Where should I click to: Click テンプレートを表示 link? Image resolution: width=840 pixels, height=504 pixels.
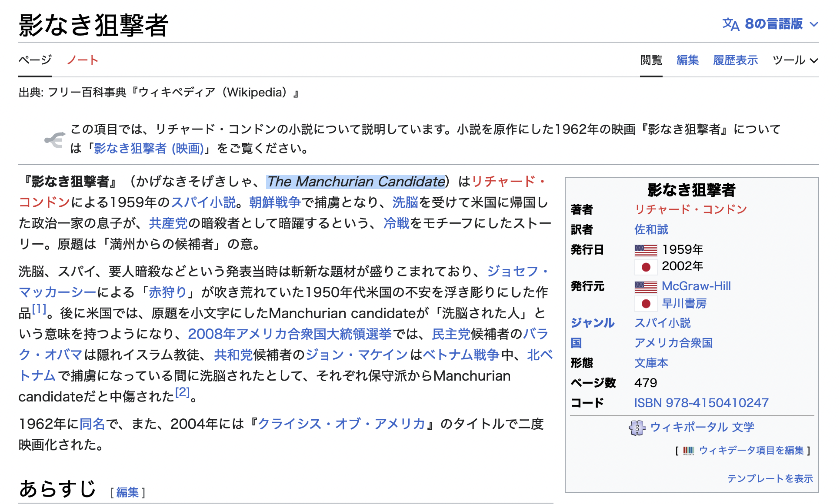770,478
